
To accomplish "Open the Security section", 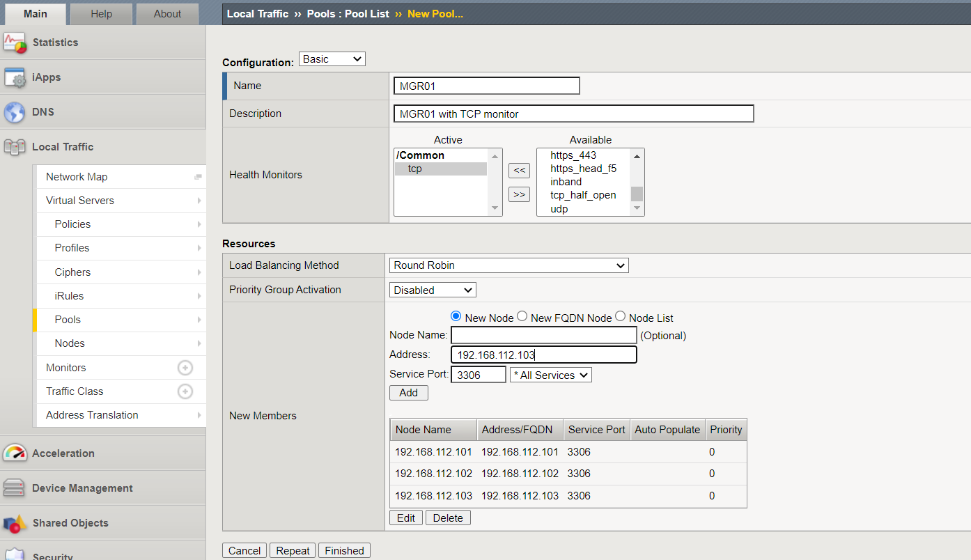I will point(54,554).
